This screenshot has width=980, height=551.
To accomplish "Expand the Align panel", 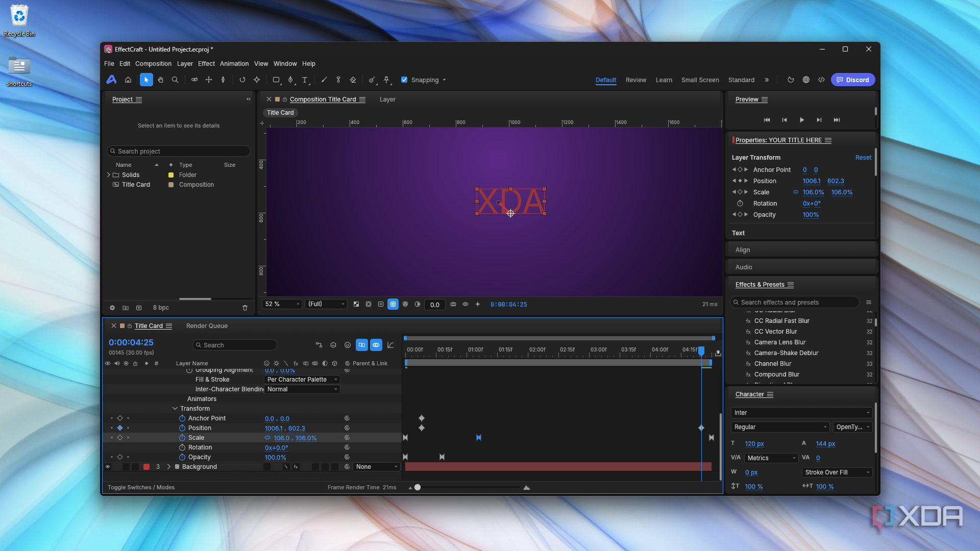I will tap(743, 250).
